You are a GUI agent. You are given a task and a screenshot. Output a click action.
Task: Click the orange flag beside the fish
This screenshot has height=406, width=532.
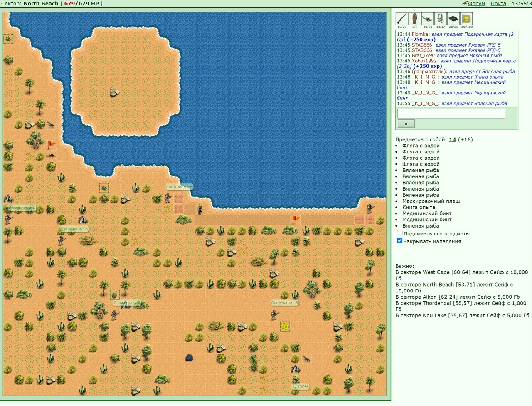pyautogui.click(x=51, y=145)
